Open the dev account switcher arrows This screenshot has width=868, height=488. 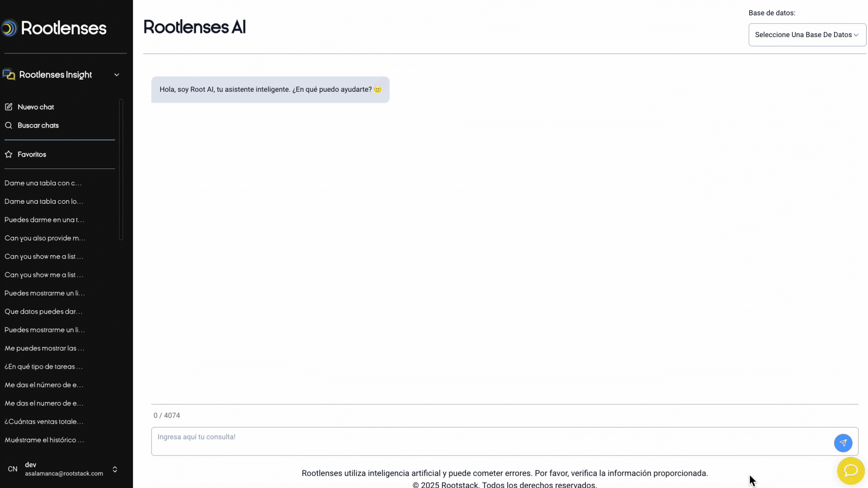[115, 469]
